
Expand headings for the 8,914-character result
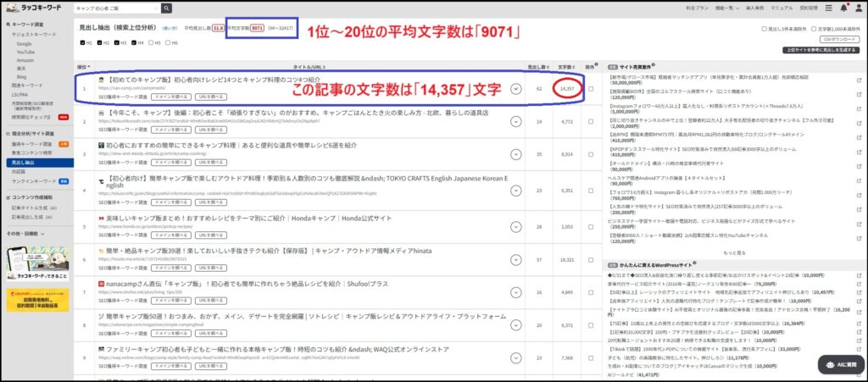(x=516, y=153)
